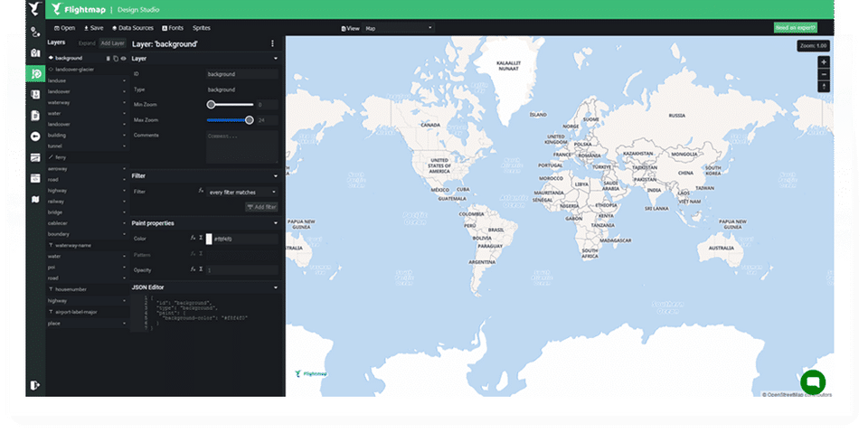The width and height of the screenshot is (868, 433).
Task: Click the fx function icon for Opacity
Action: point(193,269)
